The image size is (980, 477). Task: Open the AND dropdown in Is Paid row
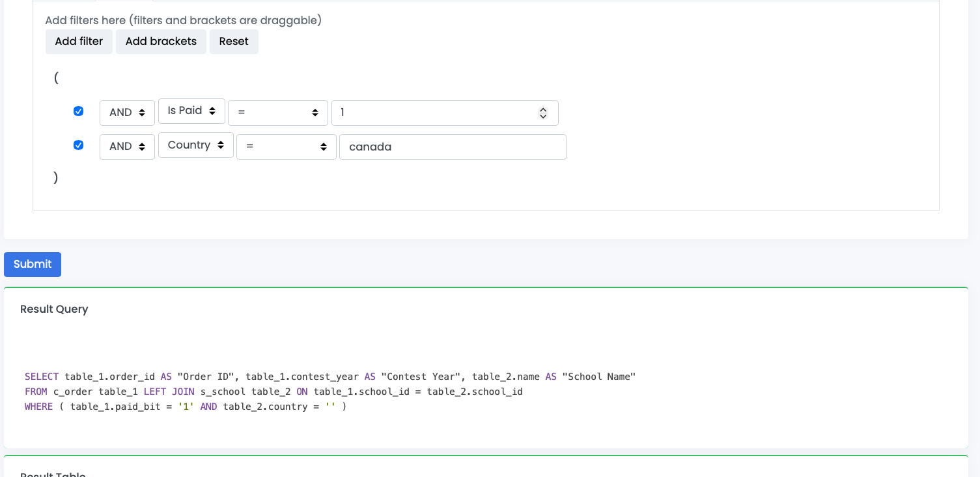click(x=127, y=113)
